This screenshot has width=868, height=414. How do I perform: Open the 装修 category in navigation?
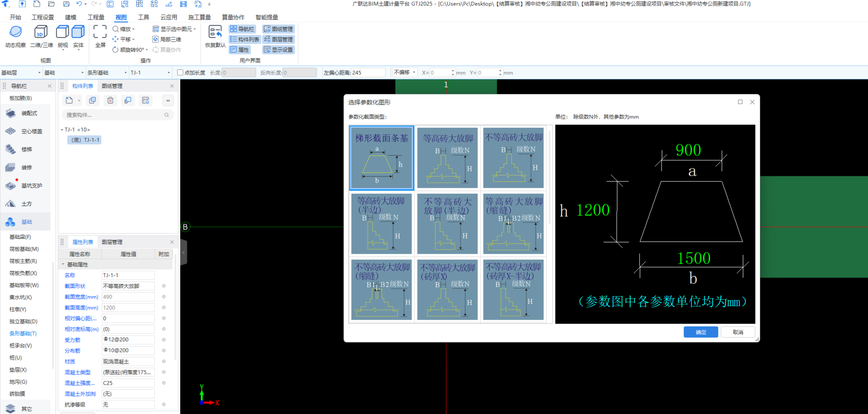click(x=26, y=167)
